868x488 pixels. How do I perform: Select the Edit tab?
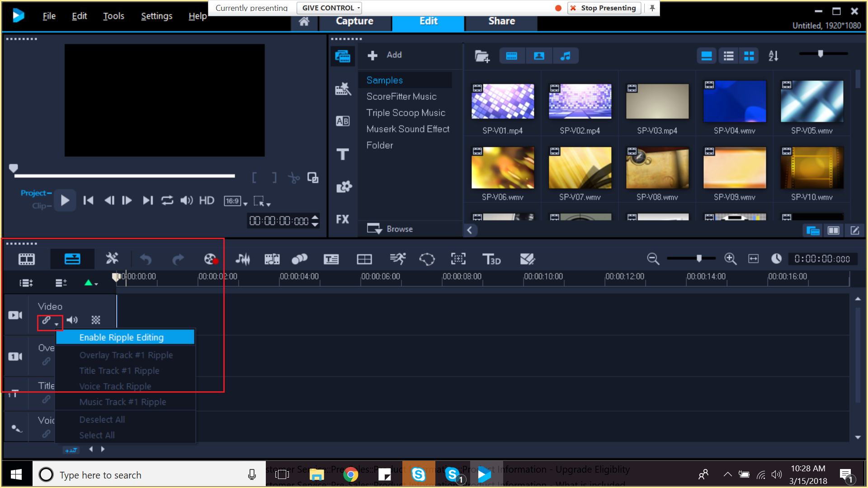click(427, 21)
